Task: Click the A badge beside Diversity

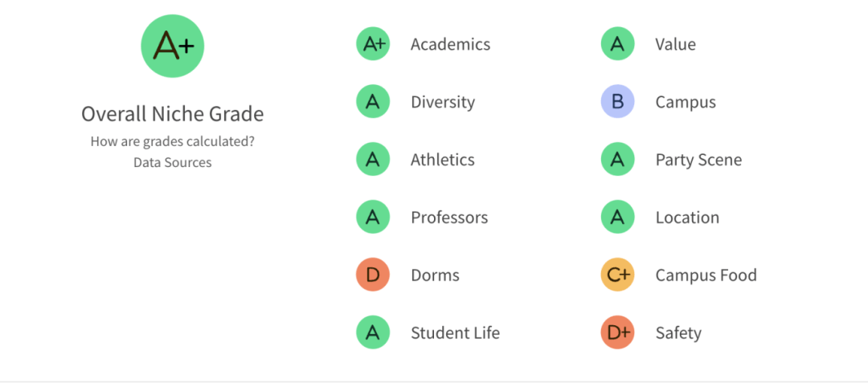Action: pos(373,102)
